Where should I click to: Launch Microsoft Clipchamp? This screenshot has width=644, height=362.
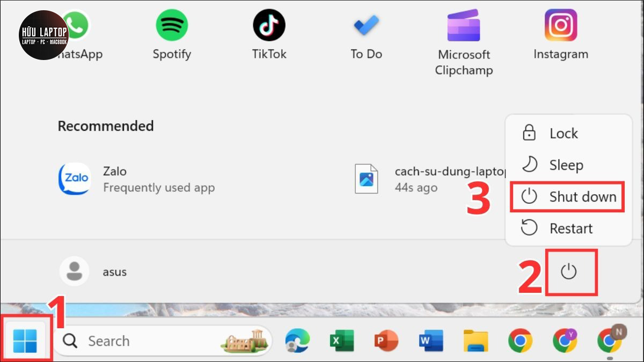coord(464,42)
